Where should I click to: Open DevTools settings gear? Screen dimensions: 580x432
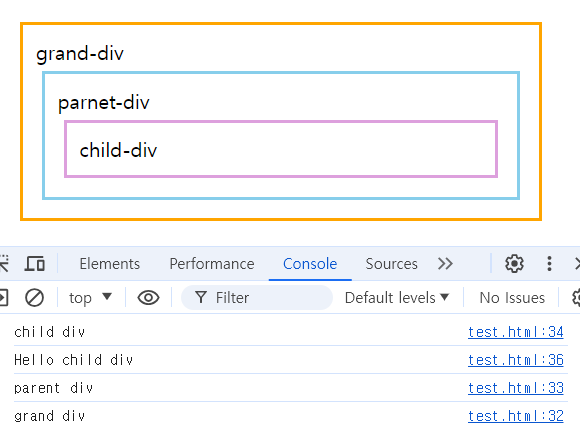coord(514,264)
